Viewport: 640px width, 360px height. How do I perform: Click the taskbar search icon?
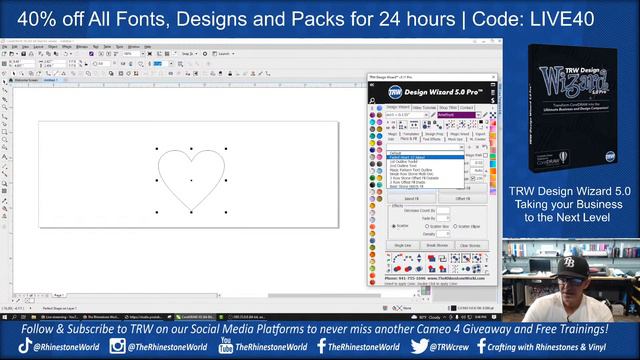click(14, 317)
